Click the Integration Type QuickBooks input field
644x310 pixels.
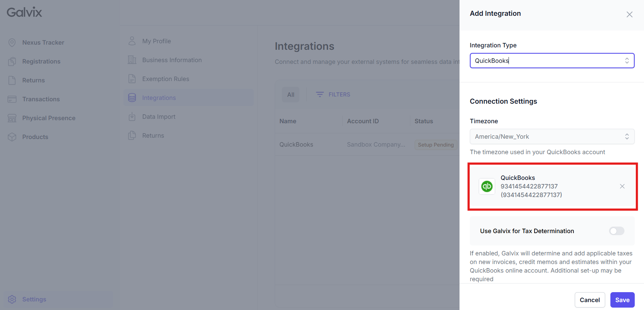coord(552,61)
